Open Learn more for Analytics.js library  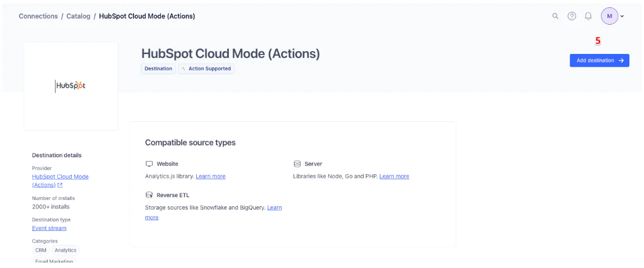pyautogui.click(x=211, y=176)
